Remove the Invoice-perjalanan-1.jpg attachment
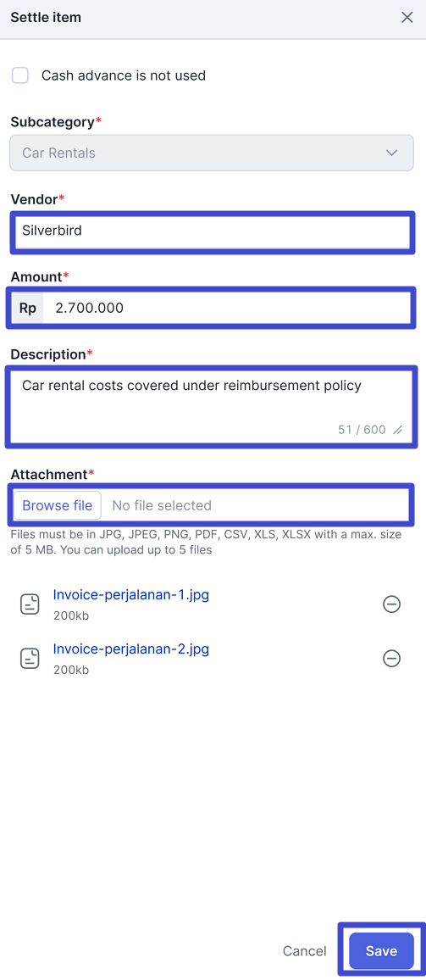This screenshot has height=980, width=426. pyautogui.click(x=391, y=604)
